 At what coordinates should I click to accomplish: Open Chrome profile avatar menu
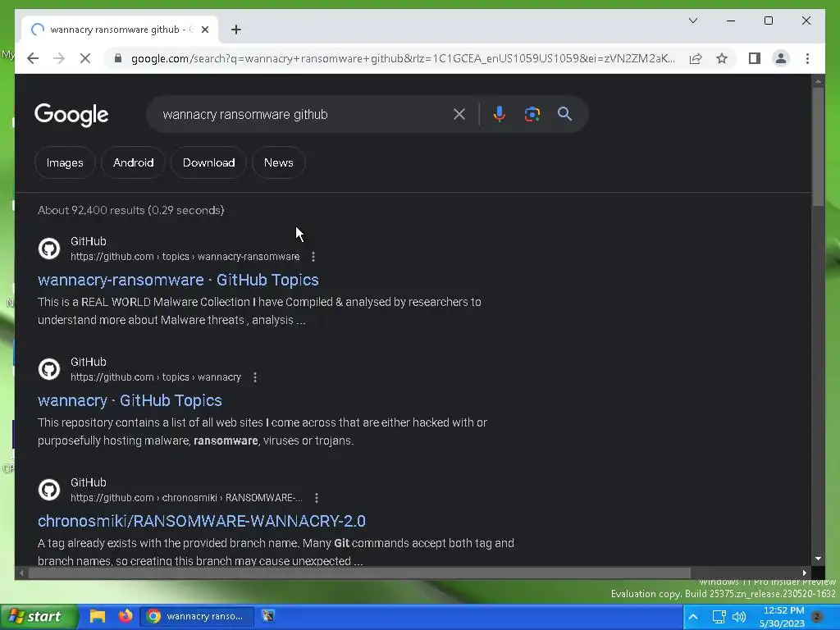click(781, 58)
